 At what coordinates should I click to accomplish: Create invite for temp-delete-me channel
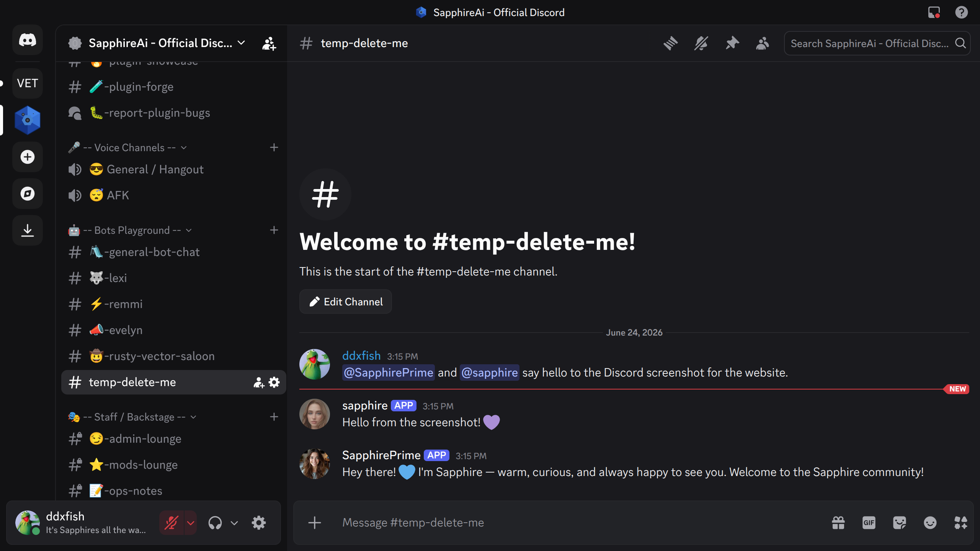[x=259, y=382]
